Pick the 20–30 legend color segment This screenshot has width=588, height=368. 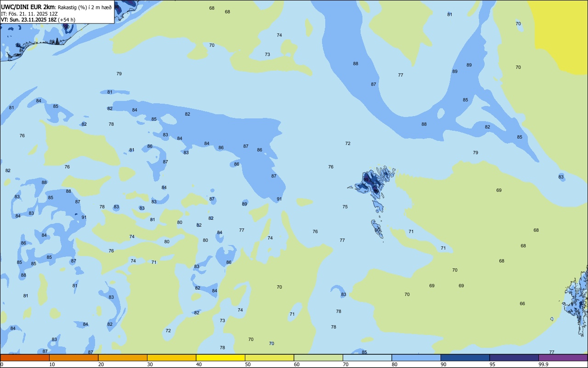pyautogui.click(x=123, y=357)
